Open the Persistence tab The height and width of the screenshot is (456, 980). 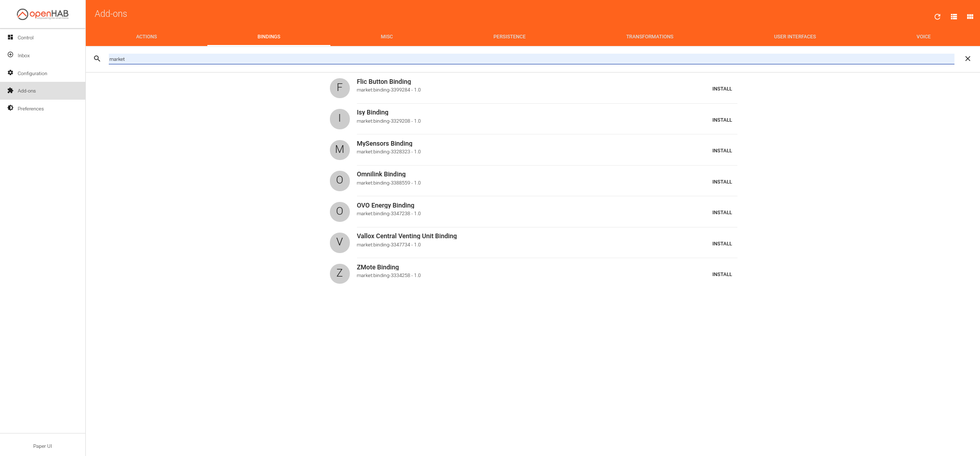509,37
